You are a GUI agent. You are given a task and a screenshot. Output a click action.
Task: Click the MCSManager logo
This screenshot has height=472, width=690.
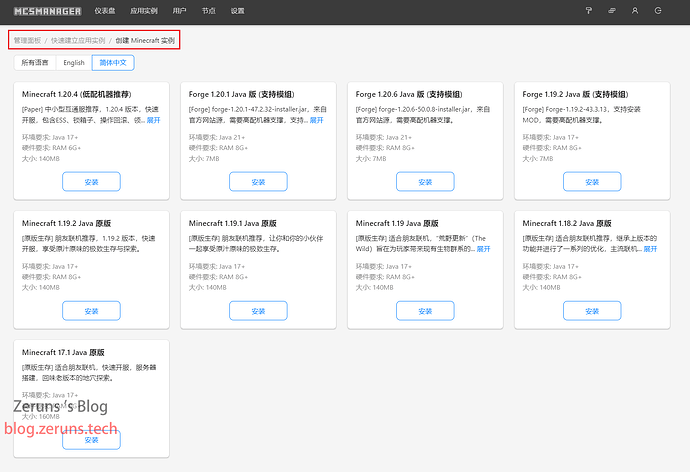click(47, 11)
